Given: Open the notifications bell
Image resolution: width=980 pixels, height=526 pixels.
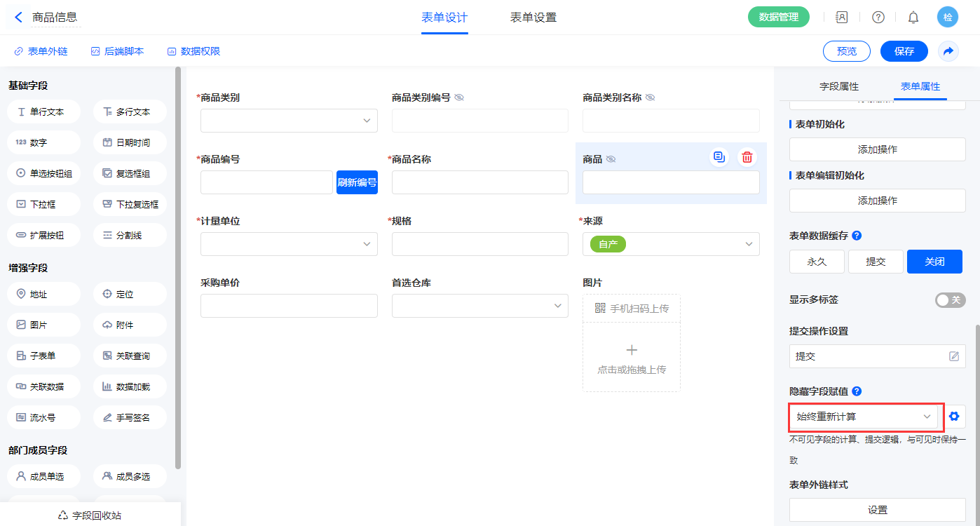Looking at the screenshot, I should click(x=913, y=17).
